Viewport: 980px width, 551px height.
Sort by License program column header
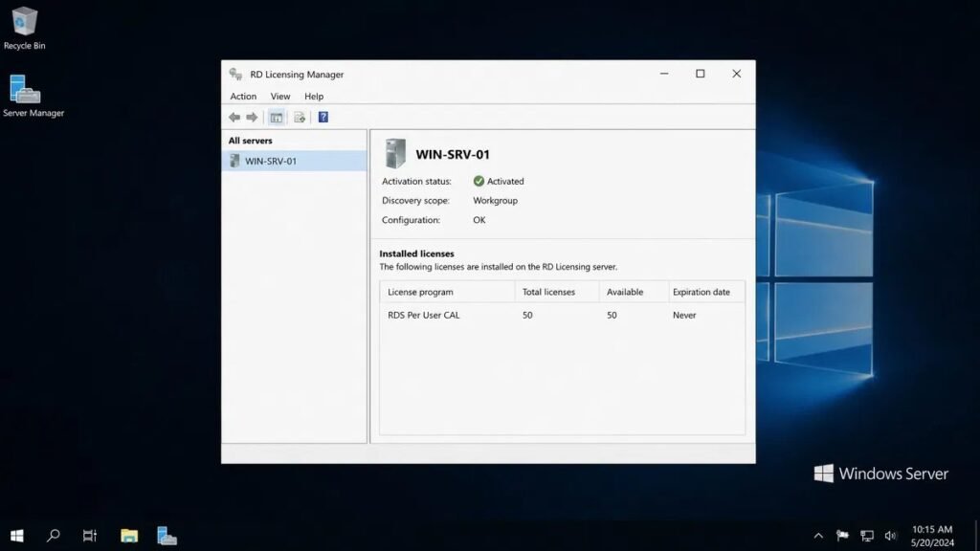coord(447,292)
